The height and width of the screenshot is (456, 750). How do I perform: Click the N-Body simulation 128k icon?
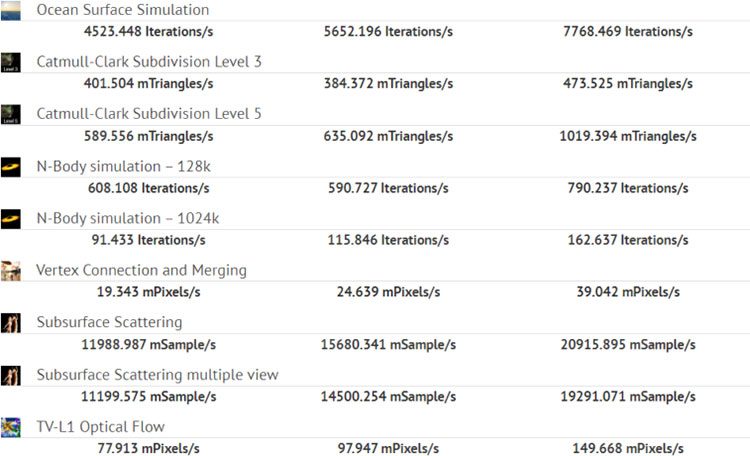[11, 166]
